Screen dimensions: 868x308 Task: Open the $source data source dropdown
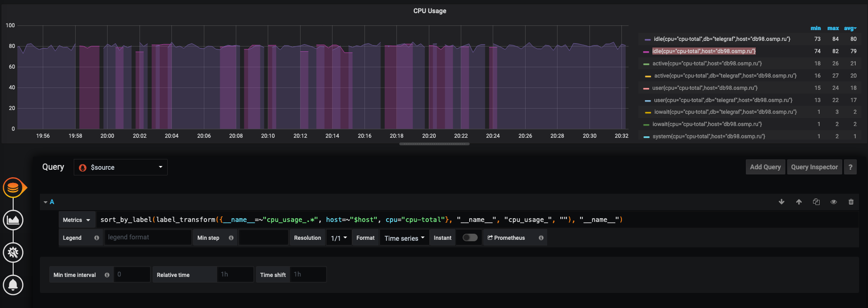121,167
